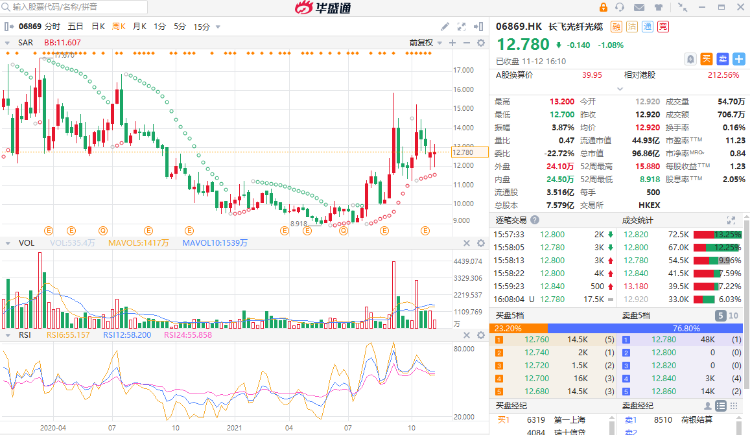The image size is (750, 435).
Task: Open customer service headset icon
Action: tap(620, 7)
